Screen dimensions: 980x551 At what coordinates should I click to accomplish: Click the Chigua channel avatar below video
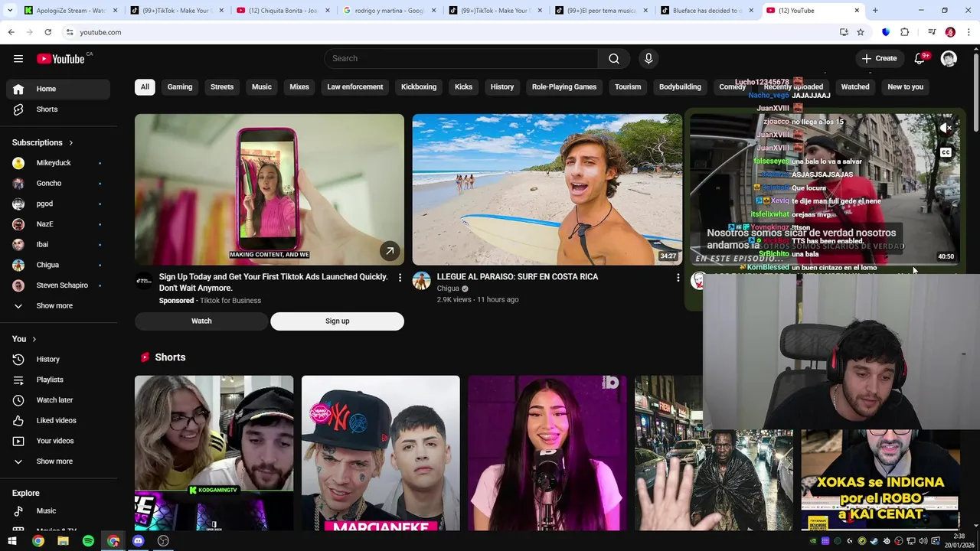[x=421, y=281]
